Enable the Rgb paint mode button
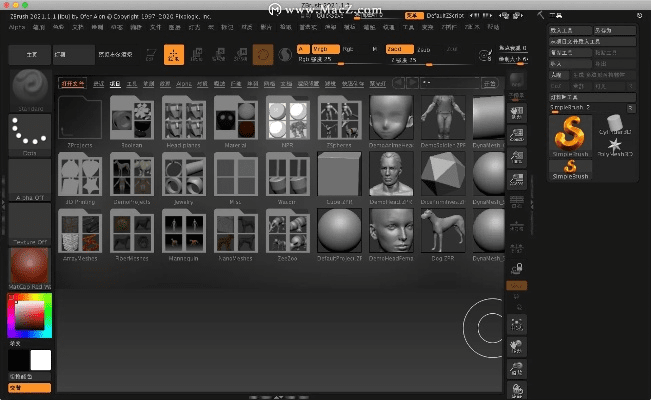 click(x=347, y=48)
